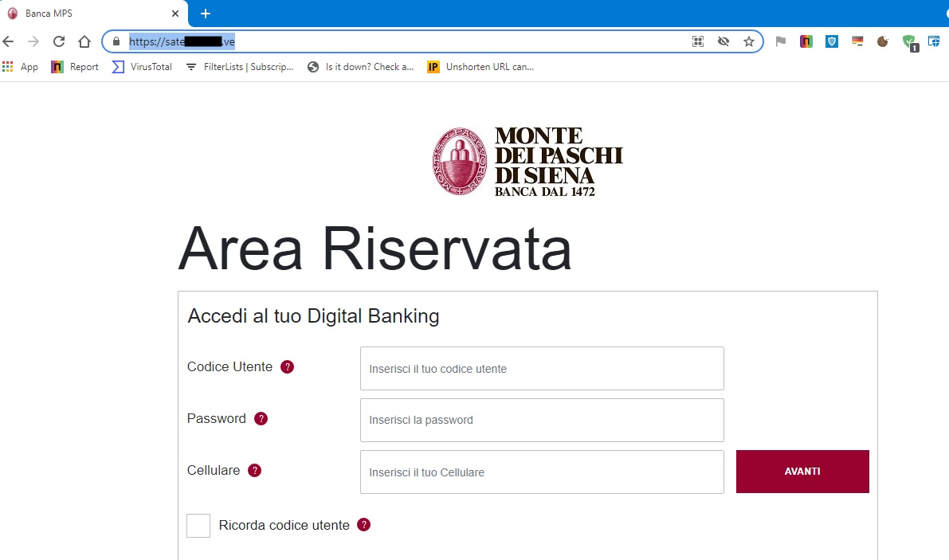The width and height of the screenshot is (949, 560).
Task: Click the QR code icon in address bar
Action: [698, 41]
